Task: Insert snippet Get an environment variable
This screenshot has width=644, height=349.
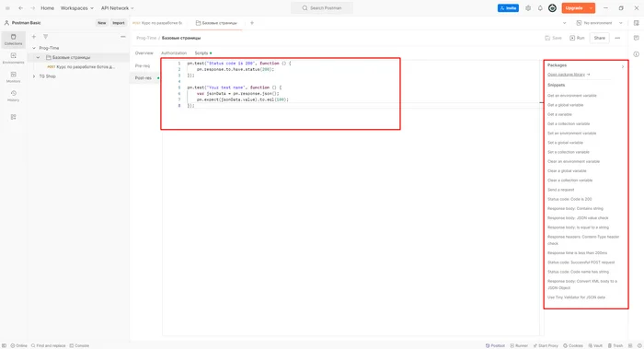Action: [571, 96]
